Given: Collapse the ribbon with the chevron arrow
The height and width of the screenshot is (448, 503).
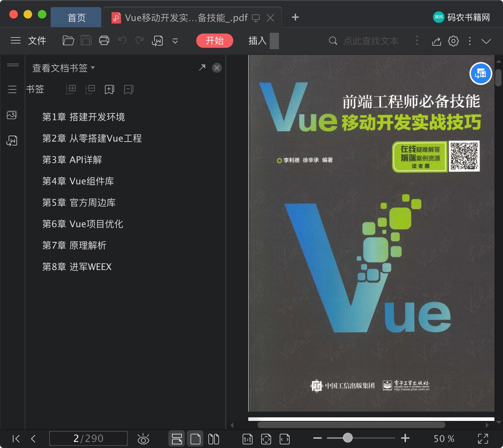Looking at the screenshot, I should tap(486, 41).
